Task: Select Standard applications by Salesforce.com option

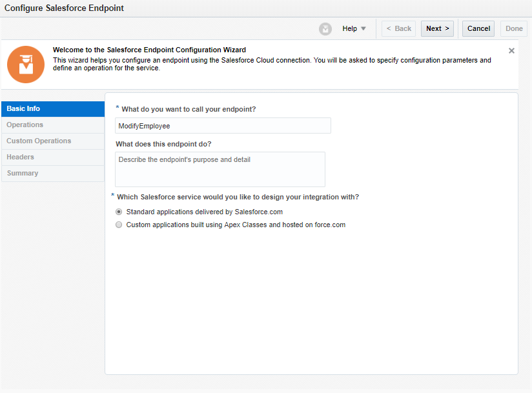Action: (119, 212)
